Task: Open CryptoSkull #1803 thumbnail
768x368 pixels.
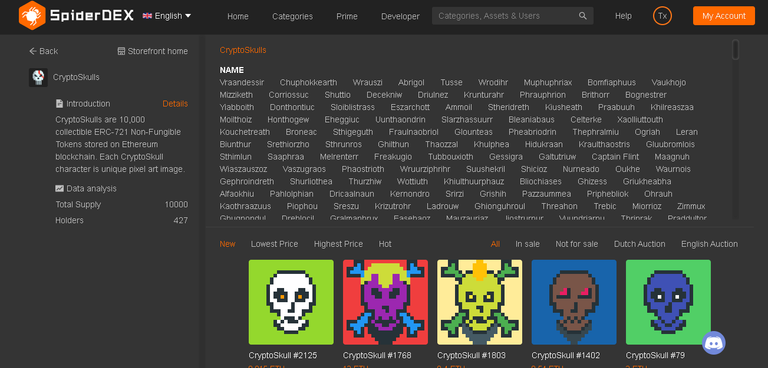Action: (x=480, y=302)
